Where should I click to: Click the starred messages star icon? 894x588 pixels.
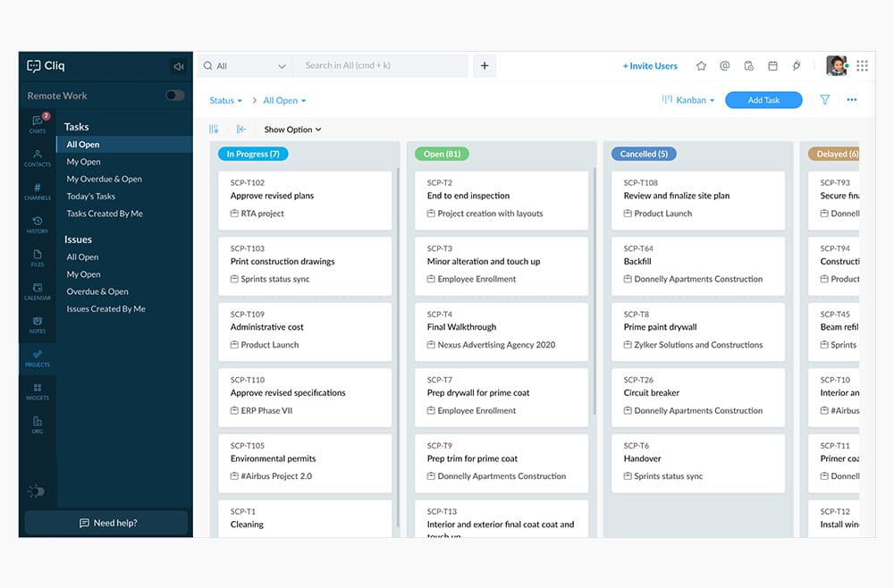[x=701, y=66]
